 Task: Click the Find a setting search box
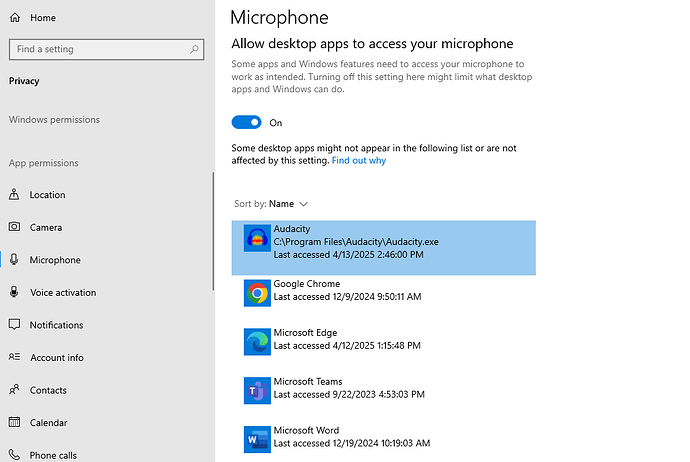point(106,49)
